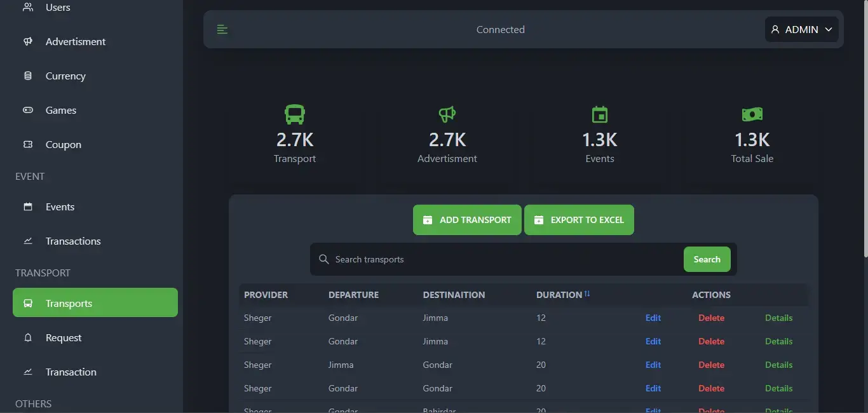Click the calendar icon above Events count
This screenshot has height=413, width=868.
[x=600, y=114]
